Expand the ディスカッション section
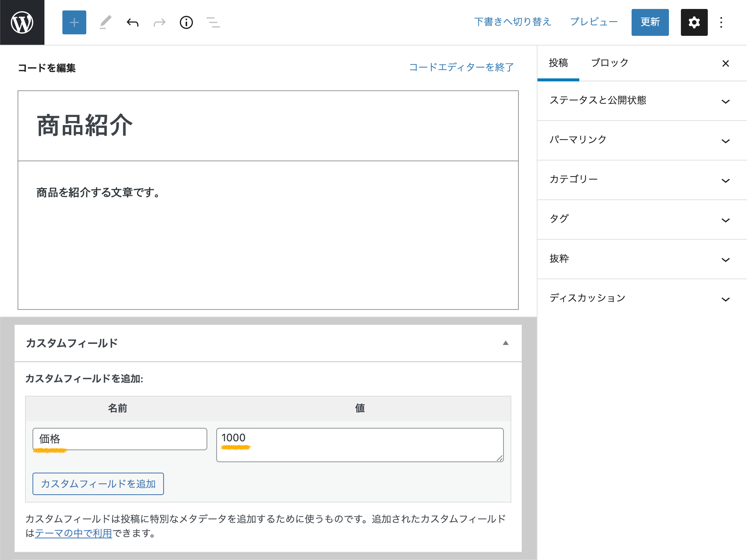This screenshot has width=747, height=560. [642, 299]
